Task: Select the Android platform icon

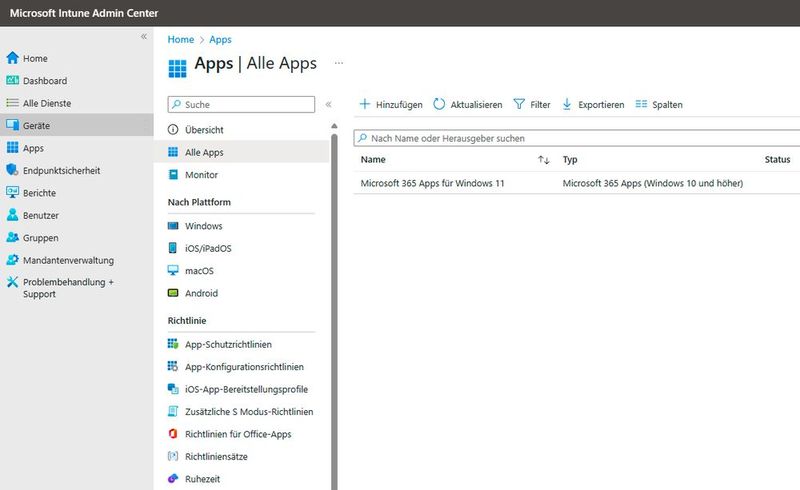Action: coord(173,293)
